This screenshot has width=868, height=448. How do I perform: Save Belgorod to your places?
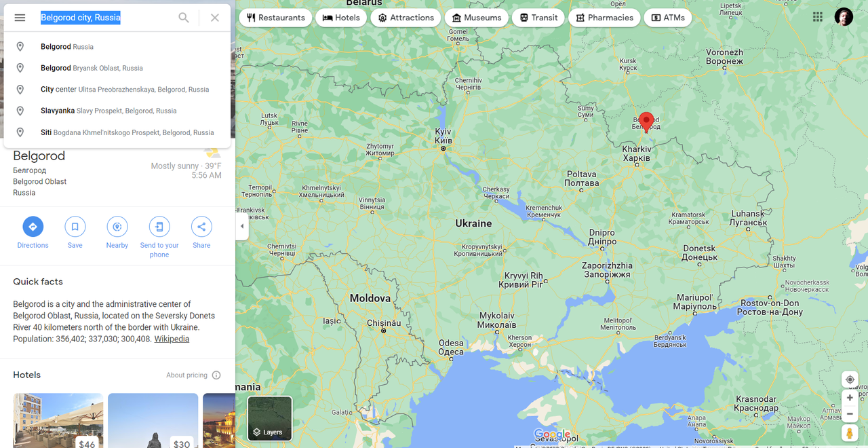tap(75, 233)
